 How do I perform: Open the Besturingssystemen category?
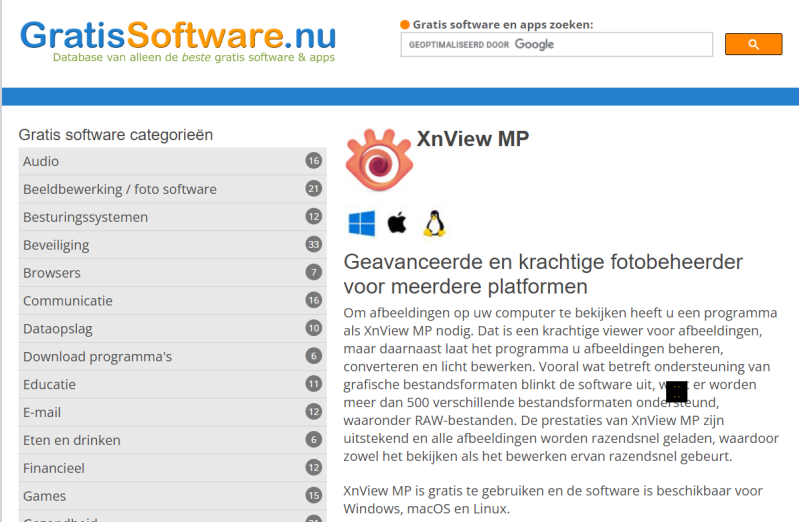click(x=172, y=217)
